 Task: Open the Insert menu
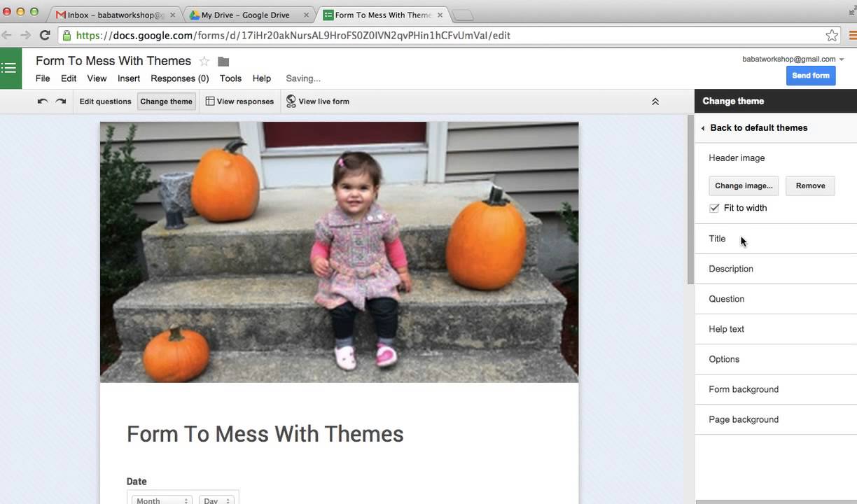pyautogui.click(x=129, y=78)
